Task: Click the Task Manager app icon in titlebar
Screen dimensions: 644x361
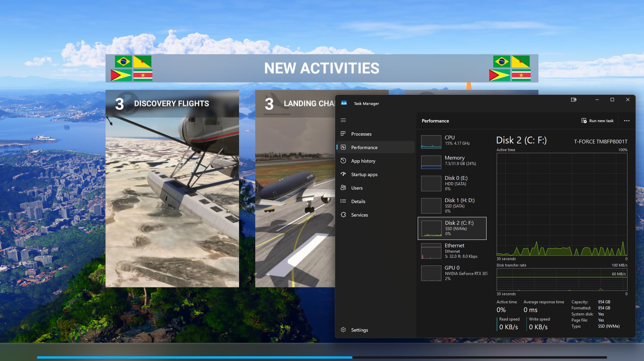Action: (x=344, y=103)
